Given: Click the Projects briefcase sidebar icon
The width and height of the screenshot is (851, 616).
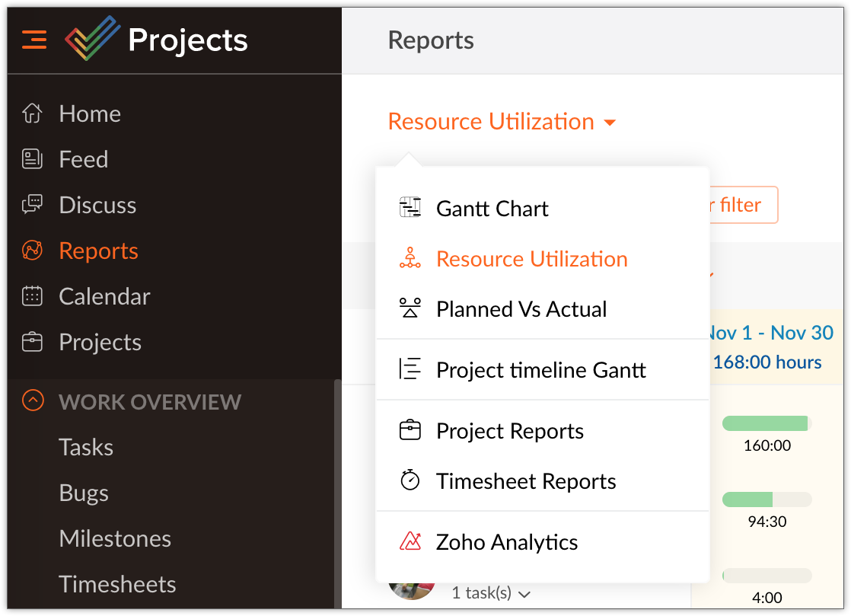Looking at the screenshot, I should pos(32,342).
